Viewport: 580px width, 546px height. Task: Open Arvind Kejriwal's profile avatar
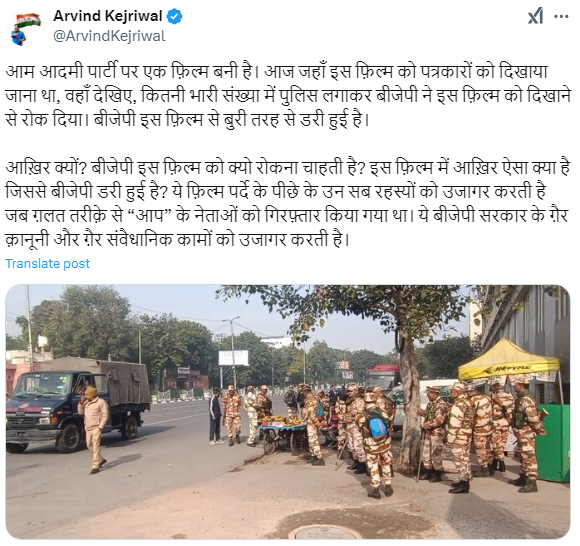point(24,29)
